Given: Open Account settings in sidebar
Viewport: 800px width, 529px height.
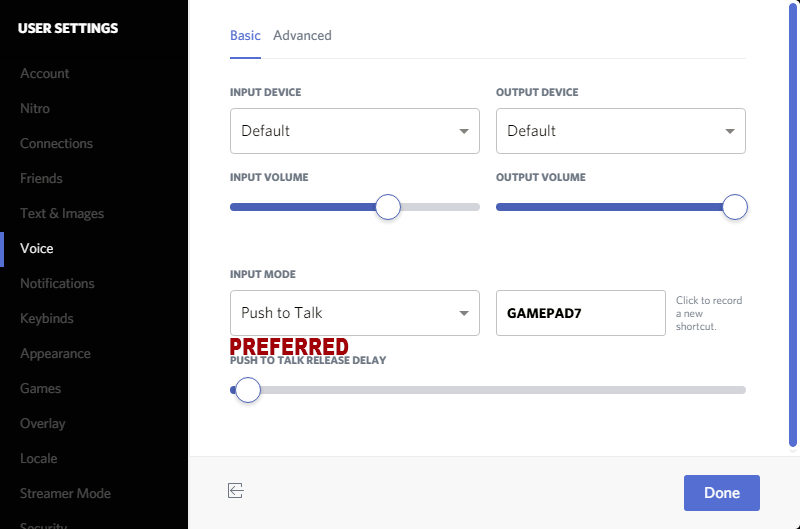Looking at the screenshot, I should pos(45,73).
